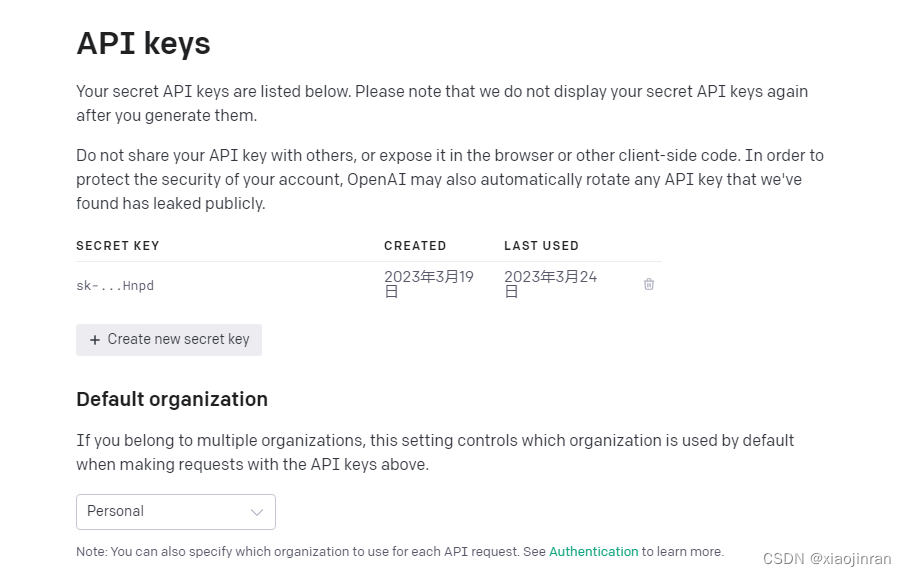Open the Personal organization dropdown
Image resolution: width=906 pixels, height=576 pixels.
tap(176, 512)
